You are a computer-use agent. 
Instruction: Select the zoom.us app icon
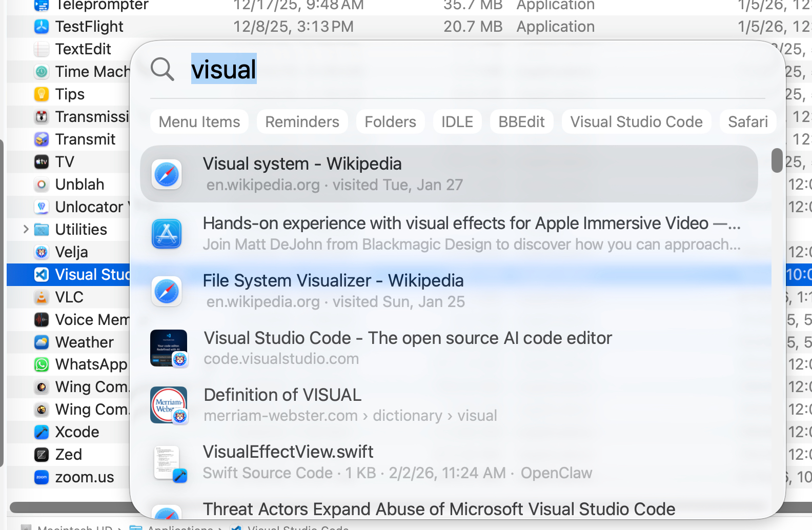[x=42, y=477]
